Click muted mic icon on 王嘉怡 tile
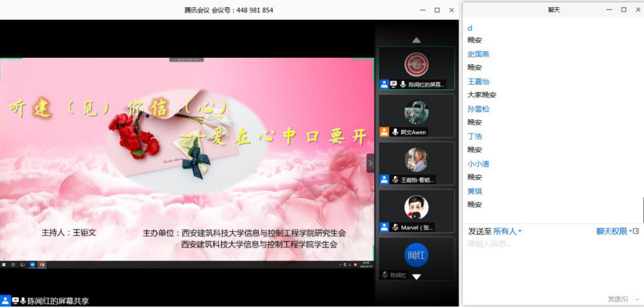644x307 pixels. tap(395, 179)
